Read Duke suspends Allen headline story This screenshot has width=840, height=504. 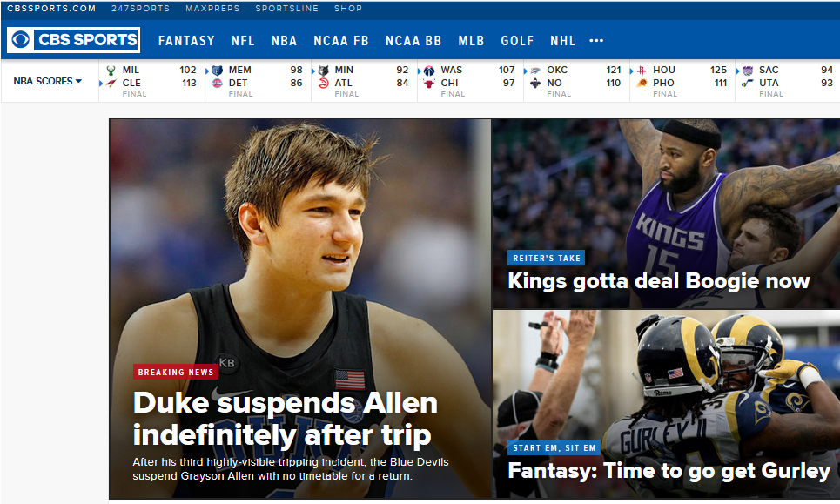(x=285, y=419)
